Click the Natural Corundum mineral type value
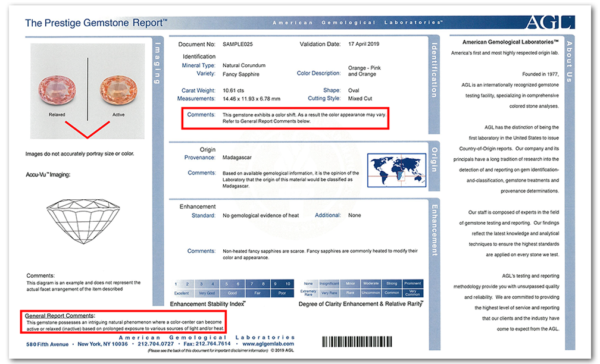Screen dimensions: 600x364 [x=244, y=65]
